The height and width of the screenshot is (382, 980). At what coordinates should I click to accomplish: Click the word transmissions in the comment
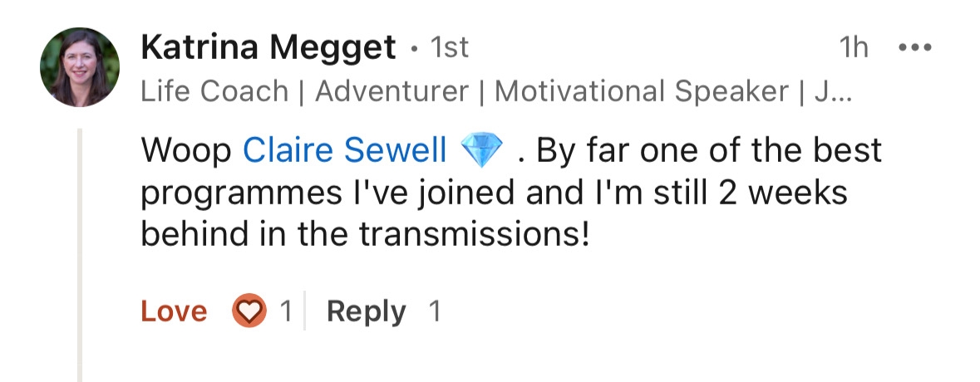[475, 235]
